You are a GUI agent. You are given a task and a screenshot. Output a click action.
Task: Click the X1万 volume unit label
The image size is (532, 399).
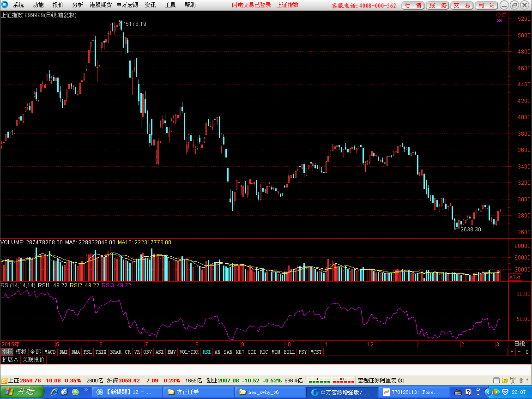coord(515,277)
